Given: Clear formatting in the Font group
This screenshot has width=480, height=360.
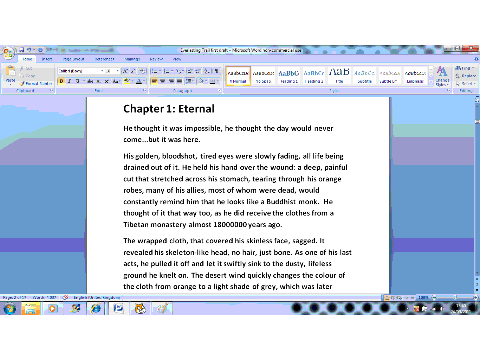Looking at the screenshot, I should 142,71.
